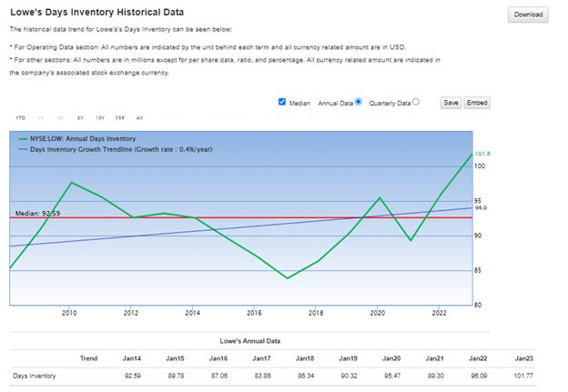This screenshot has width=568, height=392.
Task: Toggle the Median checkbox
Action: 282,102
